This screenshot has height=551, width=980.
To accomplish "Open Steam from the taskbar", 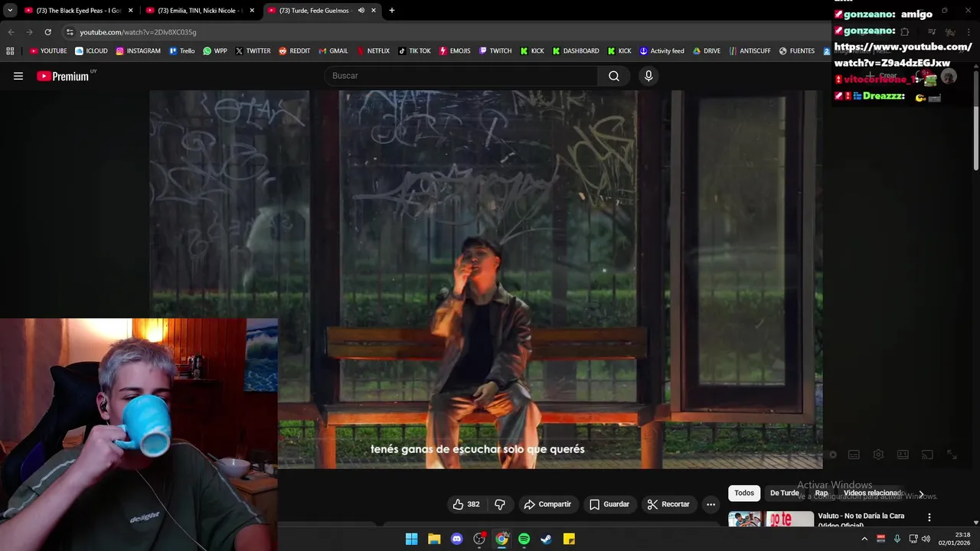I will [546, 539].
